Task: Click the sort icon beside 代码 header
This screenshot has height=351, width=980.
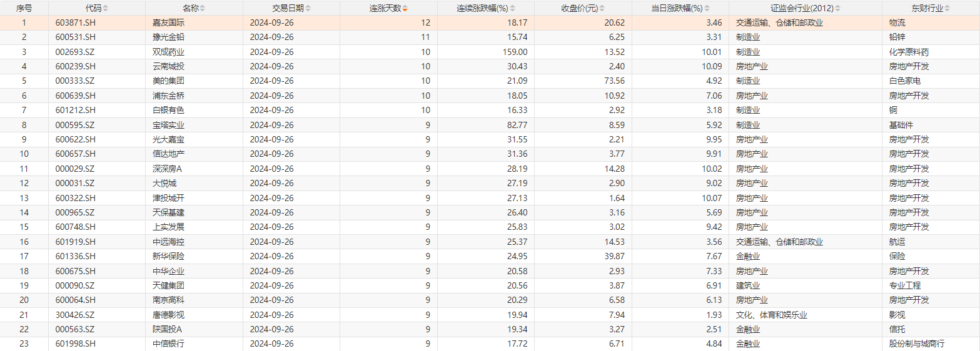Action: [x=105, y=9]
